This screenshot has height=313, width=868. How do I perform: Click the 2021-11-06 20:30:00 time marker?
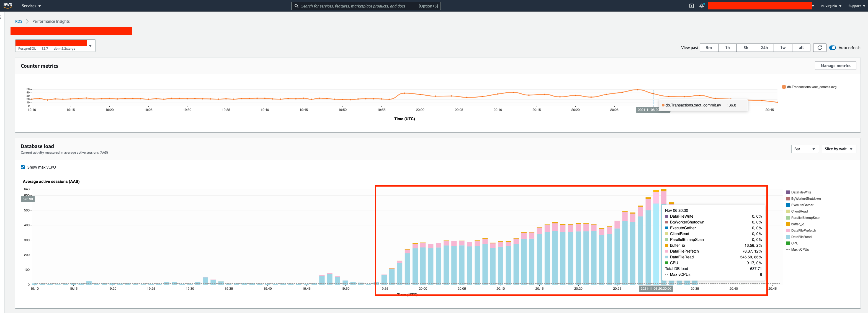(x=656, y=288)
